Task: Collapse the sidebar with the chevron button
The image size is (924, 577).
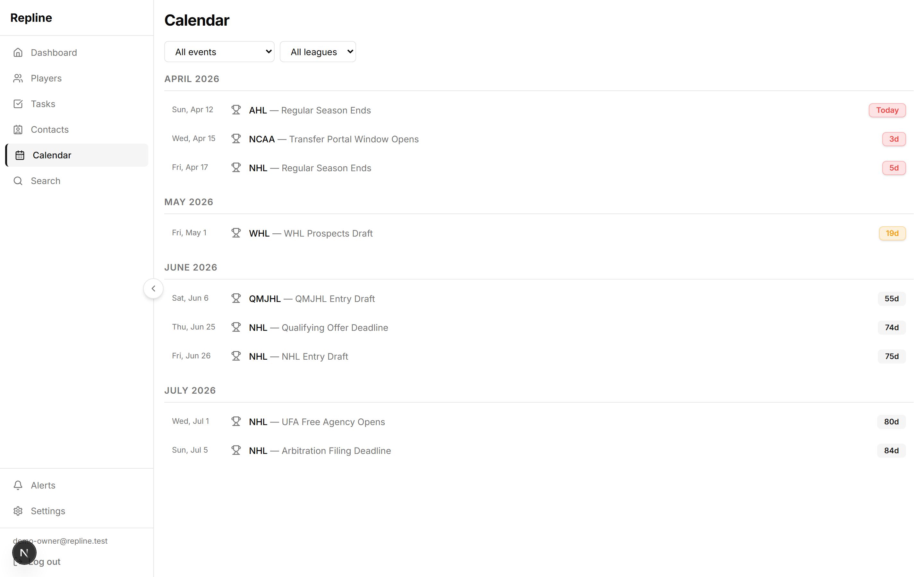Action: coord(153,288)
